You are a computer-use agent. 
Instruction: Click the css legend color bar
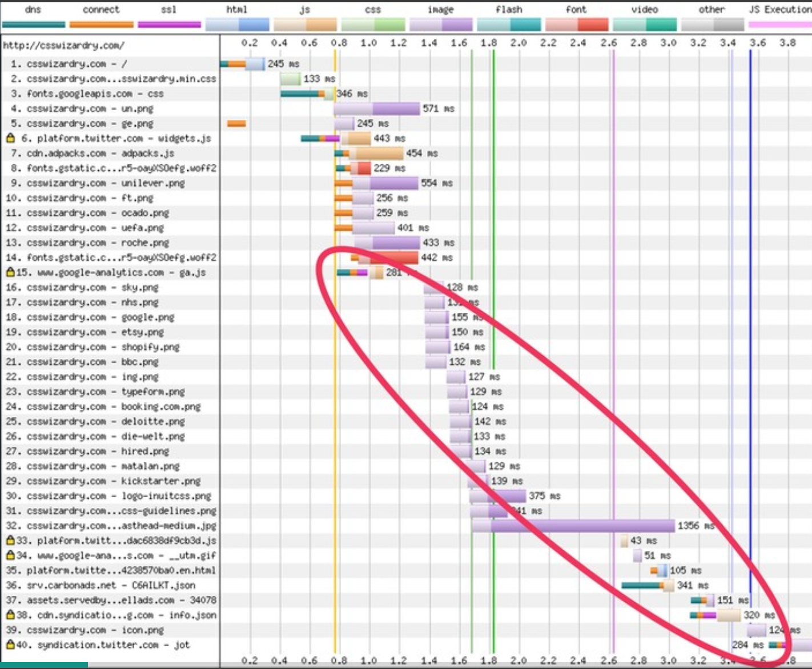pos(373,24)
